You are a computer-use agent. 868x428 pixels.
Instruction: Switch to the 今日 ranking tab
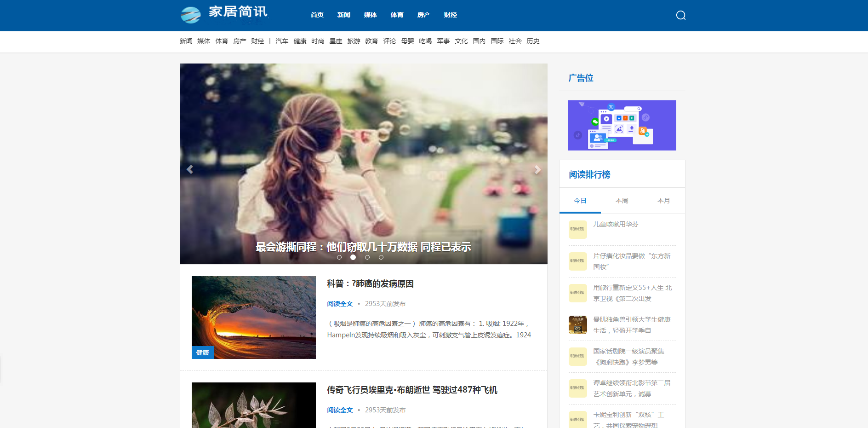coord(580,201)
